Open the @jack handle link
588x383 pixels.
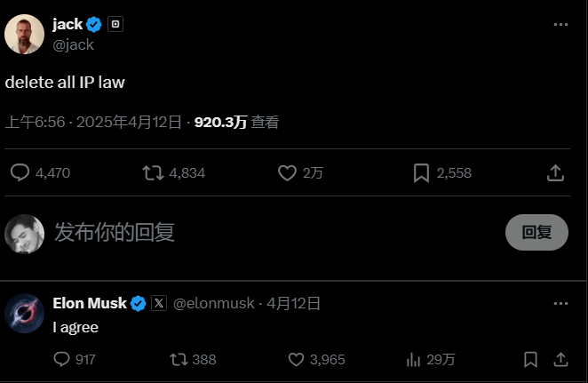point(73,44)
